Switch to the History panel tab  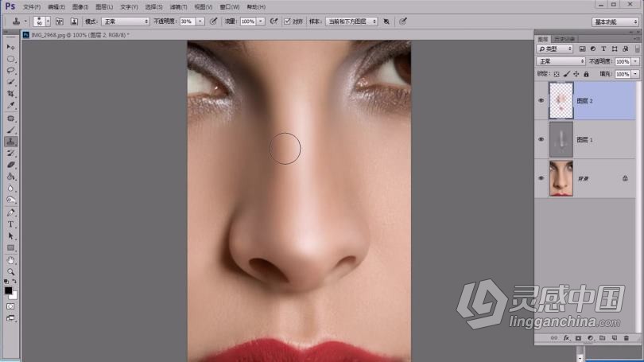[x=564, y=39]
